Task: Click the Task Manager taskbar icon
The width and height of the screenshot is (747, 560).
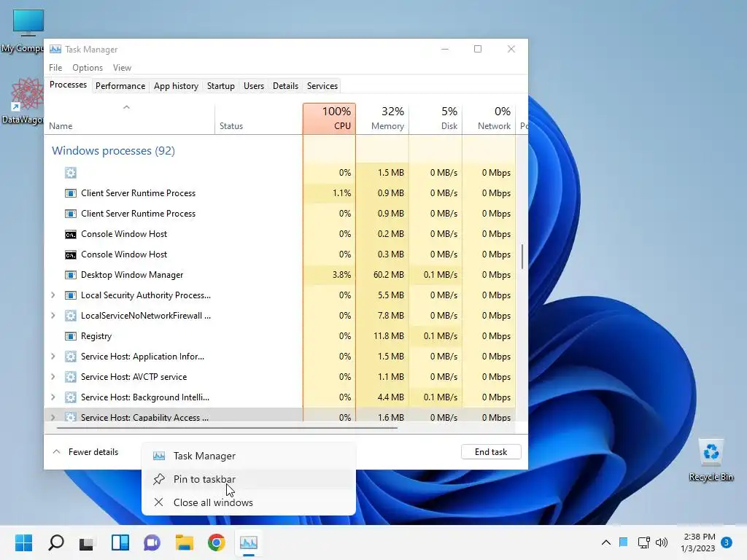Action: tap(249, 542)
